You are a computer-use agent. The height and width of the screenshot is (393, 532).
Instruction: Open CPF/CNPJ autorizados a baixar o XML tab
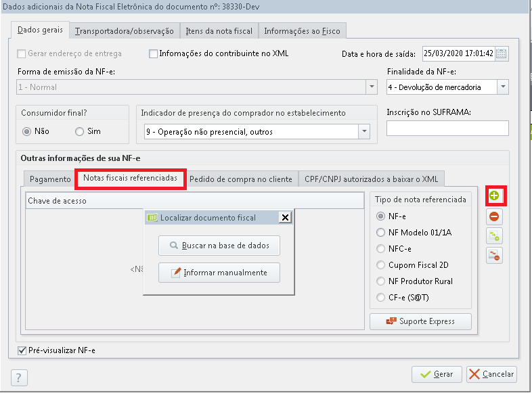371,179
